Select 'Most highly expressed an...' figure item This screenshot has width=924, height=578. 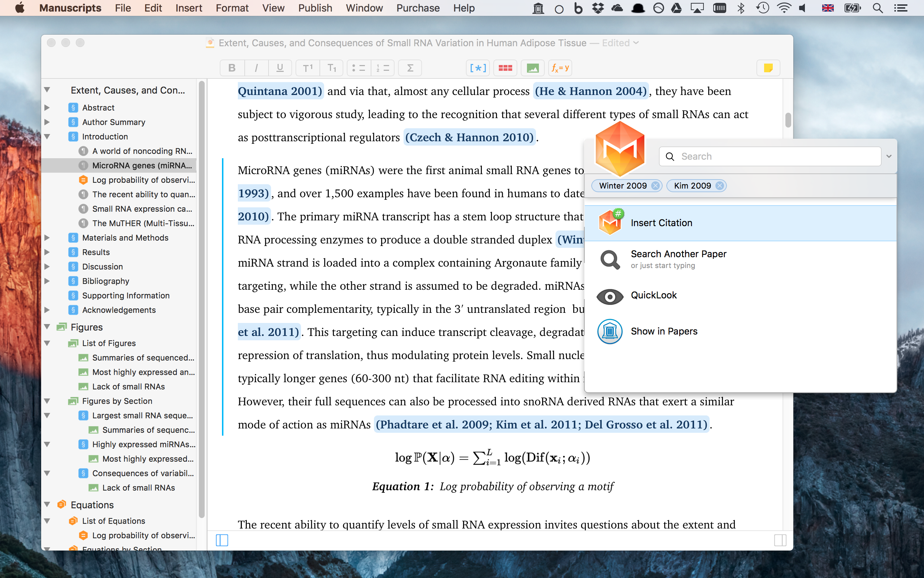pyautogui.click(x=137, y=372)
